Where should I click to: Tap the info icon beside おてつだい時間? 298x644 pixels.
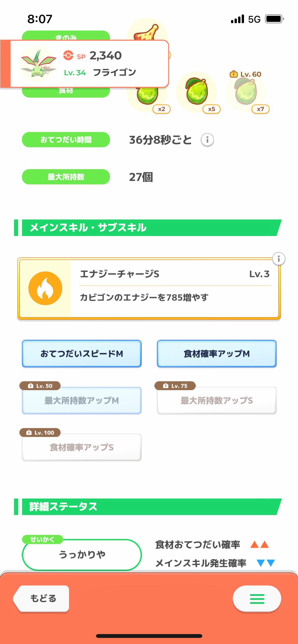(x=207, y=140)
